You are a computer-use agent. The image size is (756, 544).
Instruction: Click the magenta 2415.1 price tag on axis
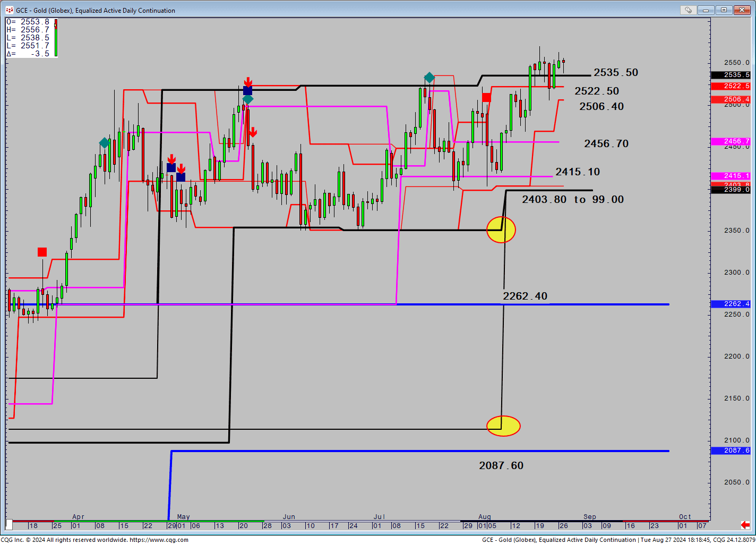point(731,176)
